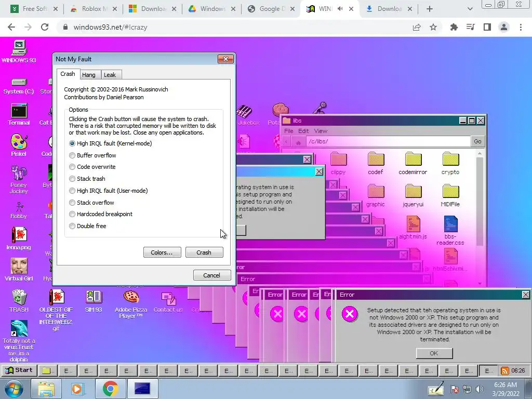Click Go in the libs window
This screenshot has width=532, height=399.
(x=478, y=141)
